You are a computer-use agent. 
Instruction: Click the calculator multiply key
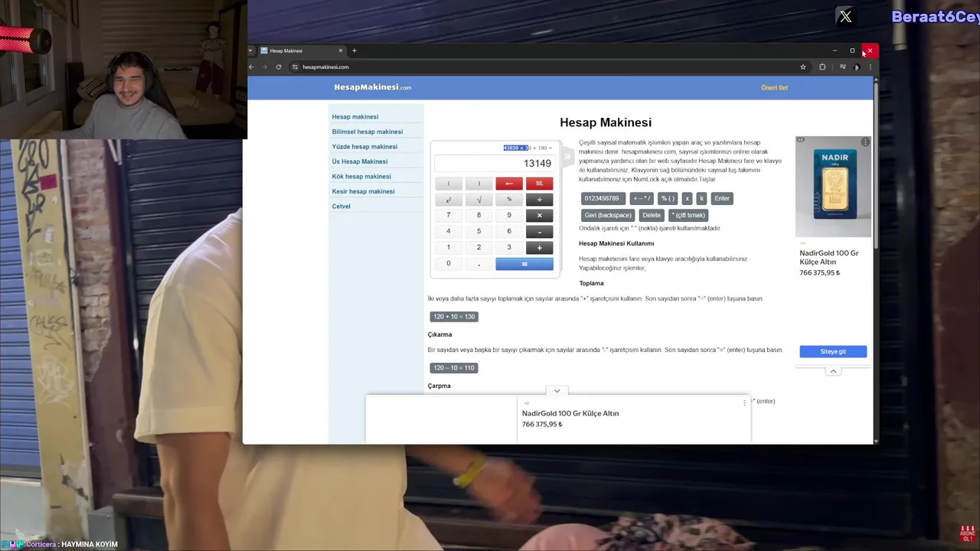(x=539, y=215)
